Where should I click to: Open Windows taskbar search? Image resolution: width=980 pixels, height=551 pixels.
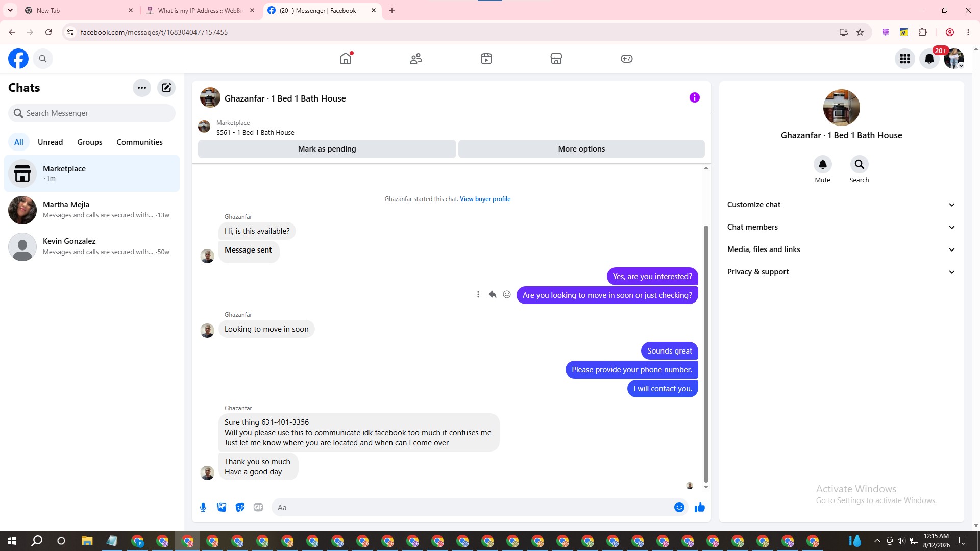coord(37,541)
